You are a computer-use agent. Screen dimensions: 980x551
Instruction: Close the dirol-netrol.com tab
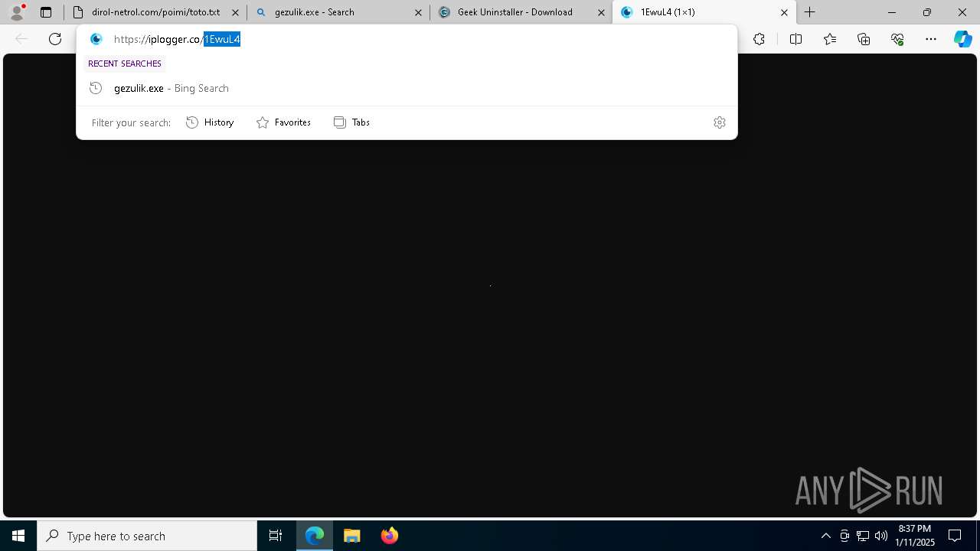point(235,12)
